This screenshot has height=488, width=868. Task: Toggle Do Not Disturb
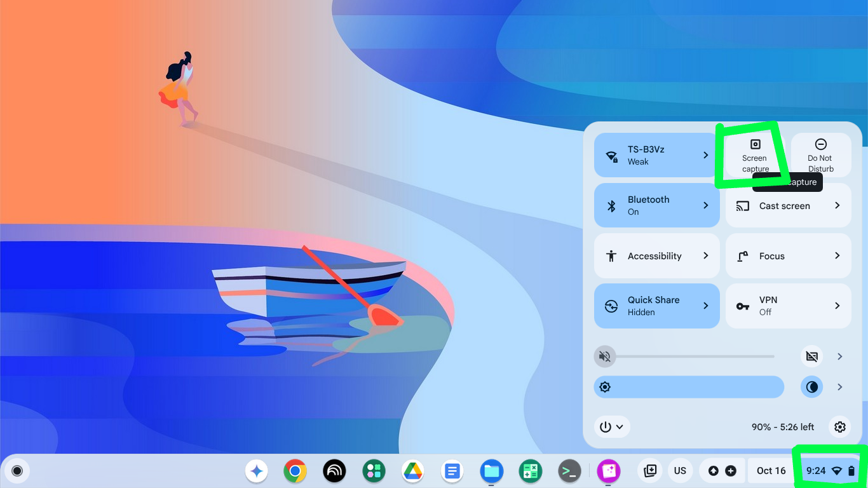(x=820, y=155)
